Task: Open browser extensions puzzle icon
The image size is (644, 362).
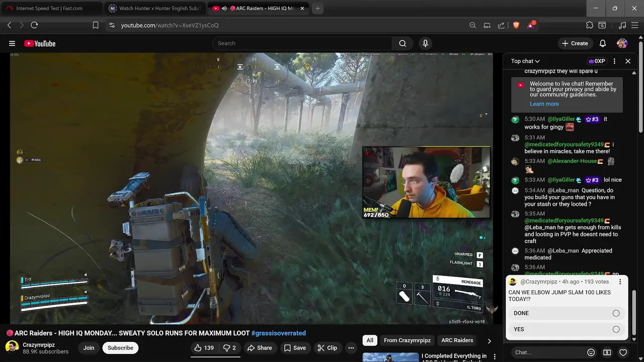Action: tap(590, 25)
